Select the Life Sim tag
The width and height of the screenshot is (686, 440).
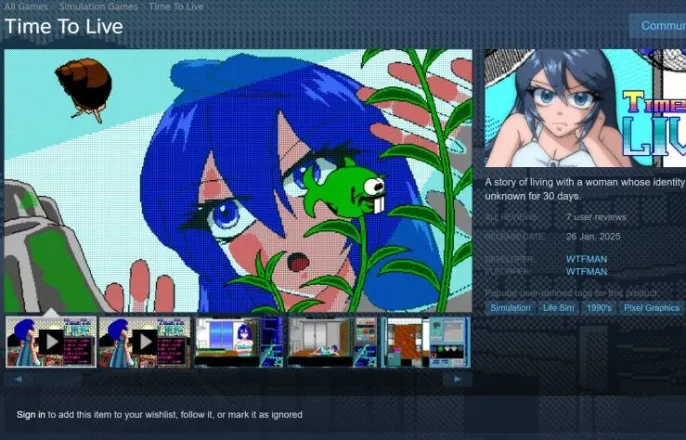click(x=558, y=308)
